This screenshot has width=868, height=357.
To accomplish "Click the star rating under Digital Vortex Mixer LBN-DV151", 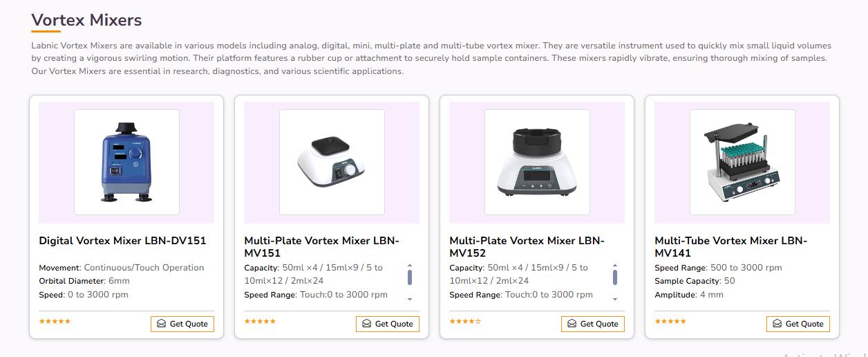I will coord(55,321).
